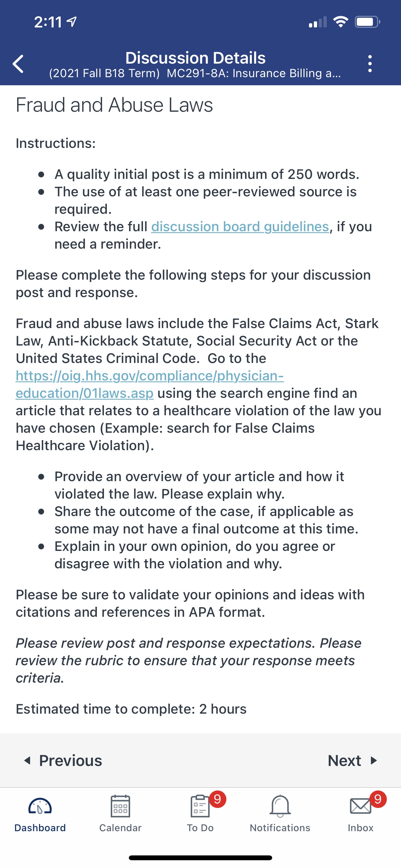
Task: Tap the course name subtitle MC291-8A
Action: [x=254, y=73]
